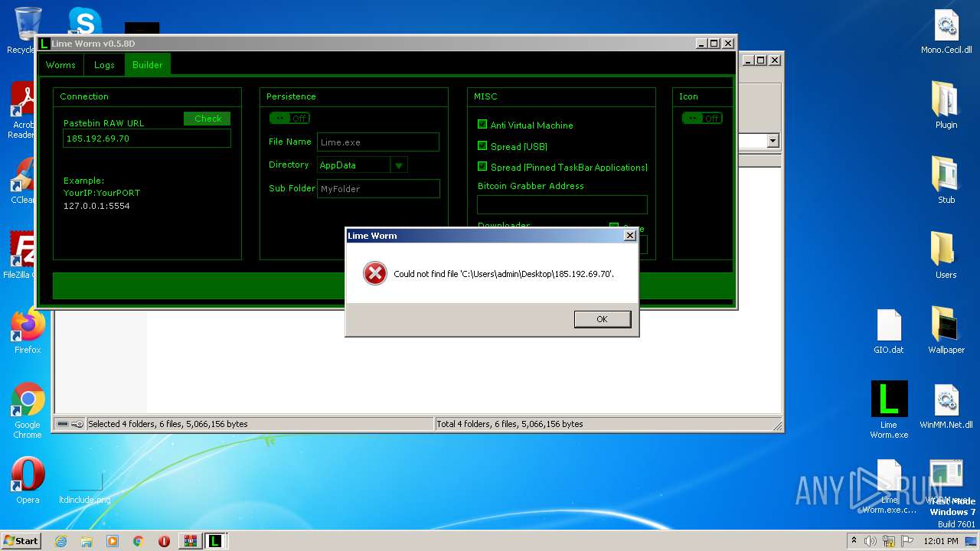Open Windows Explorer from the taskbar
The width and height of the screenshot is (980, 551).
tap(87, 541)
